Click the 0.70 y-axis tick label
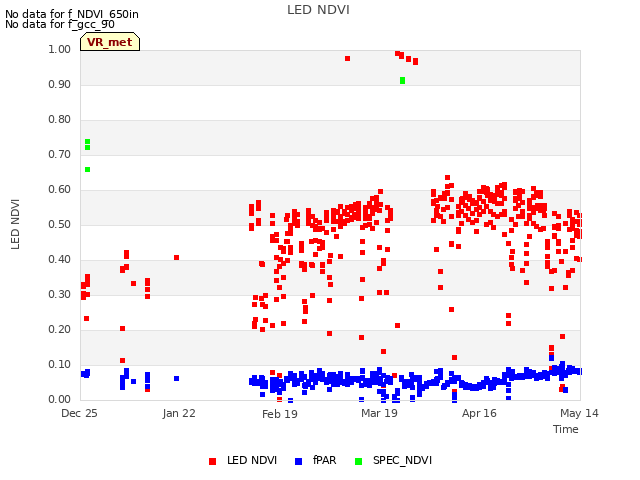640x480 pixels. click(x=60, y=154)
